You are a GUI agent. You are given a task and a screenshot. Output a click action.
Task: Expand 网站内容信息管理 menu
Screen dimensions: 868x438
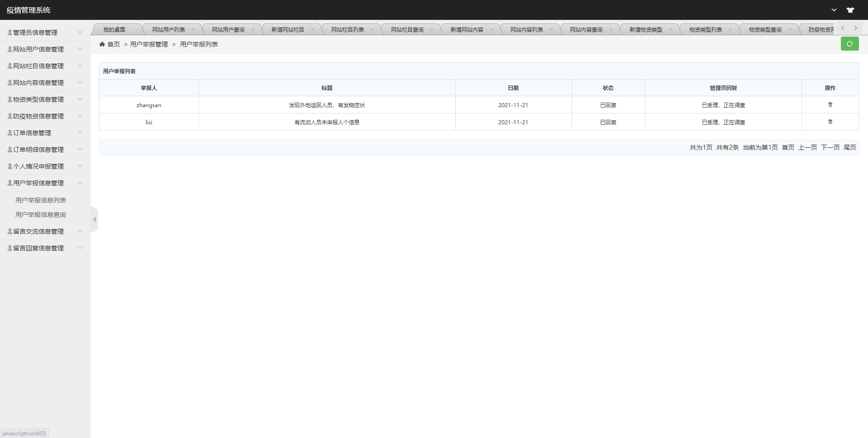pos(45,83)
